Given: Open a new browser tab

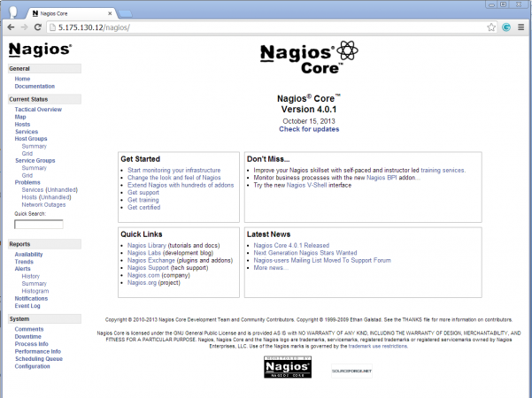Looking at the screenshot, I should [125, 13].
